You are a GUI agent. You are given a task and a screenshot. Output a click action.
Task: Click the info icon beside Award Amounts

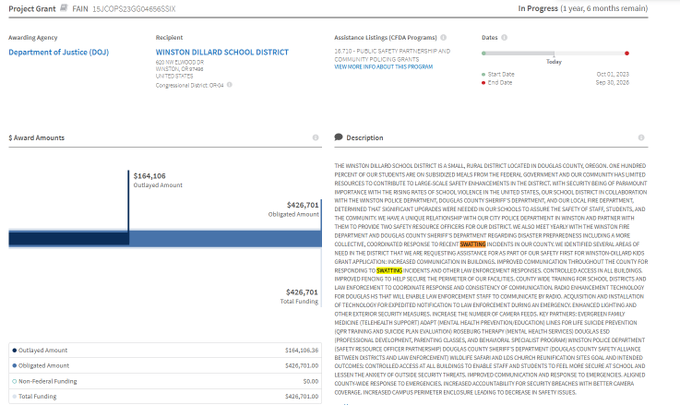tap(315, 138)
